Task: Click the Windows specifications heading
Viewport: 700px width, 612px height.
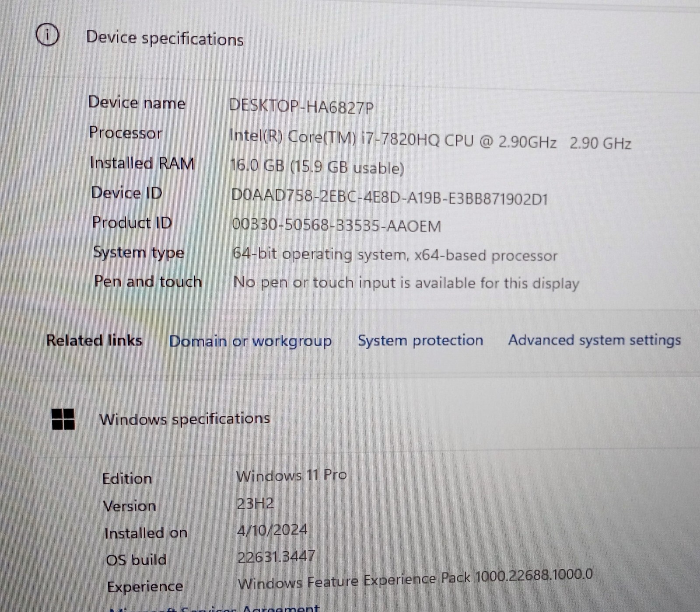Action: tap(185, 419)
